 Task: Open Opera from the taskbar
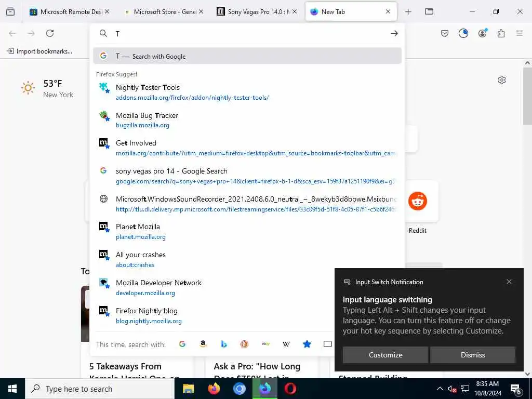[290, 389]
